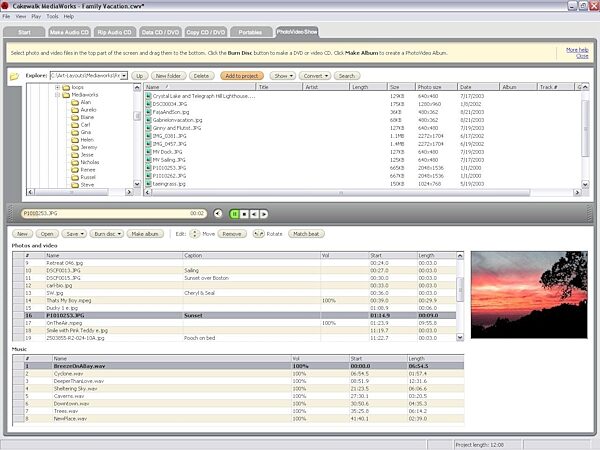Click the pause playback button
600x450 pixels.
click(x=234, y=214)
